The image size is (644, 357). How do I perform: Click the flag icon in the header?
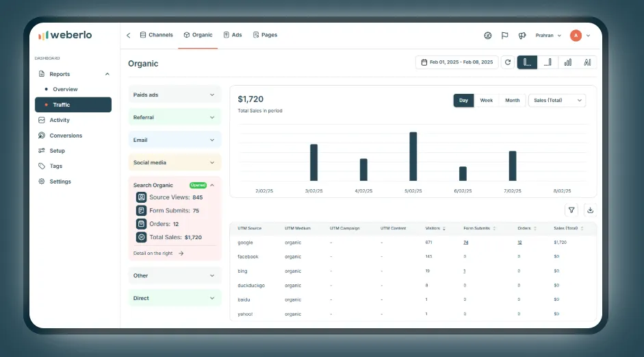[x=505, y=36]
